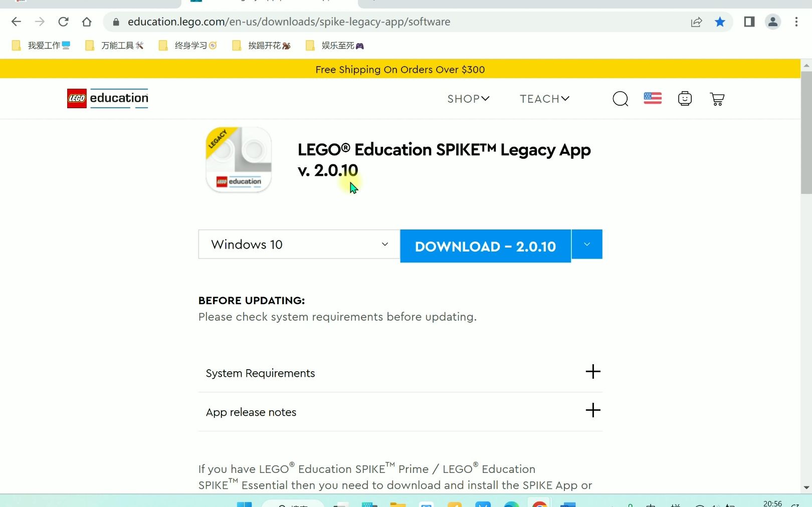Open Windows Start menu in taskbar
The height and width of the screenshot is (507, 812).
point(244,504)
